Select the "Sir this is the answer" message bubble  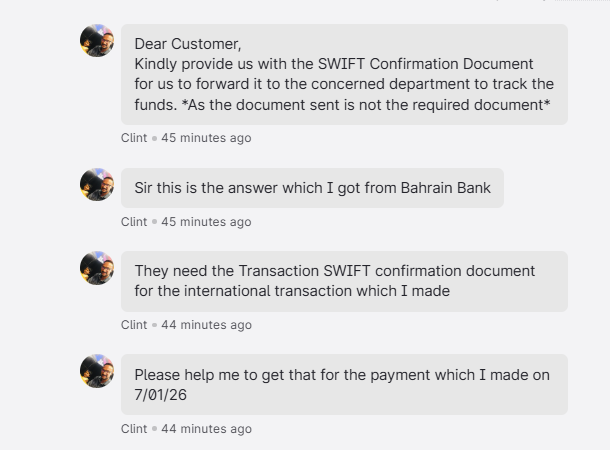[312, 188]
